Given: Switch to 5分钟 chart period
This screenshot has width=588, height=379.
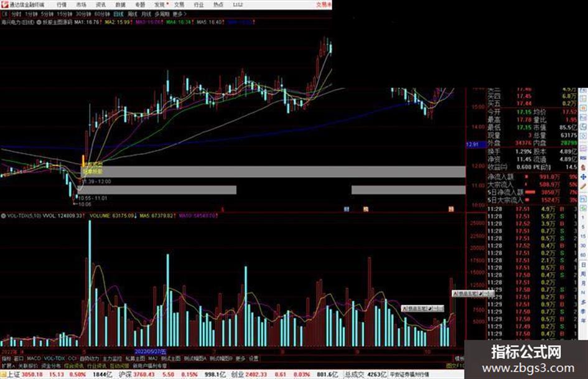Looking at the screenshot, I should tap(47, 14).
